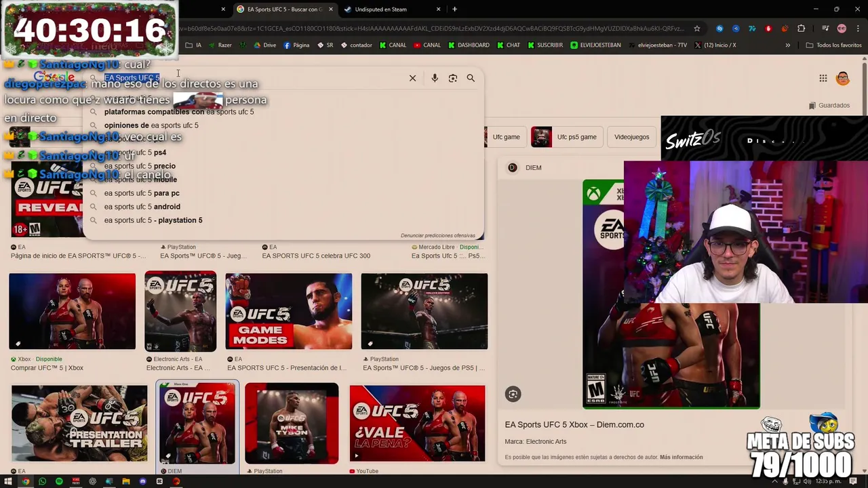This screenshot has width=868, height=488.
Task: Open EA app icon in taskbar
Action: click(x=176, y=481)
